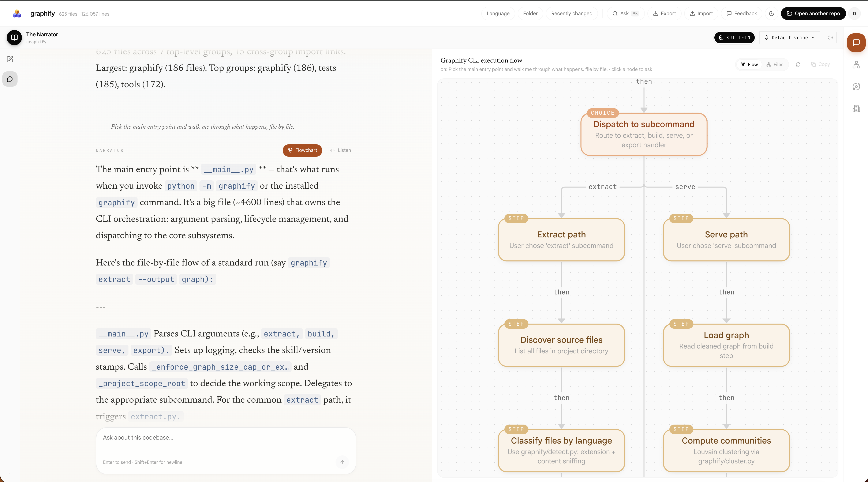
Task: Click the send arrow icon in chat input
Action: (342, 462)
